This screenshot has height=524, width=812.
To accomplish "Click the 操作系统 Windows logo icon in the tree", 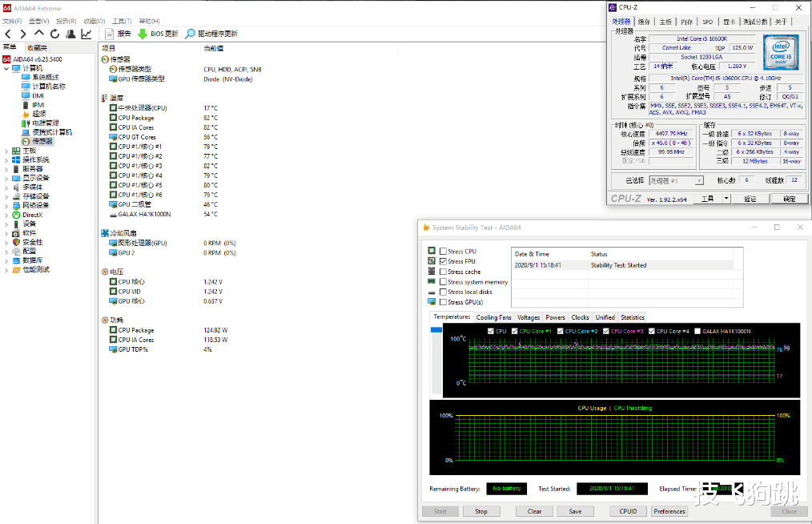I will (16, 159).
